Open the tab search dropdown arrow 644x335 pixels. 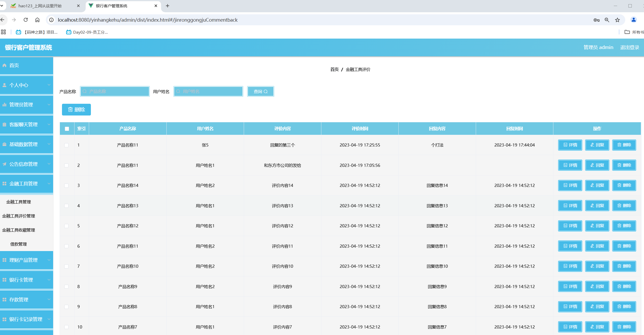click(2, 5)
